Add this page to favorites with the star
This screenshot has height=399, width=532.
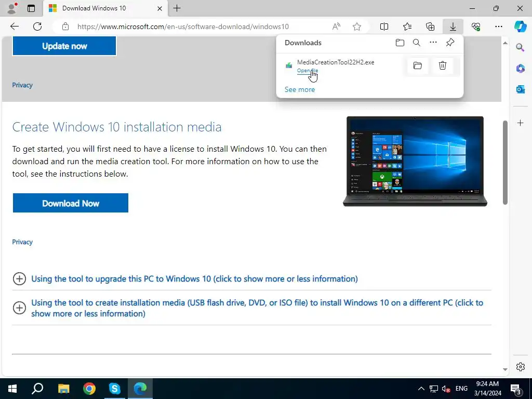[x=357, y=26]
